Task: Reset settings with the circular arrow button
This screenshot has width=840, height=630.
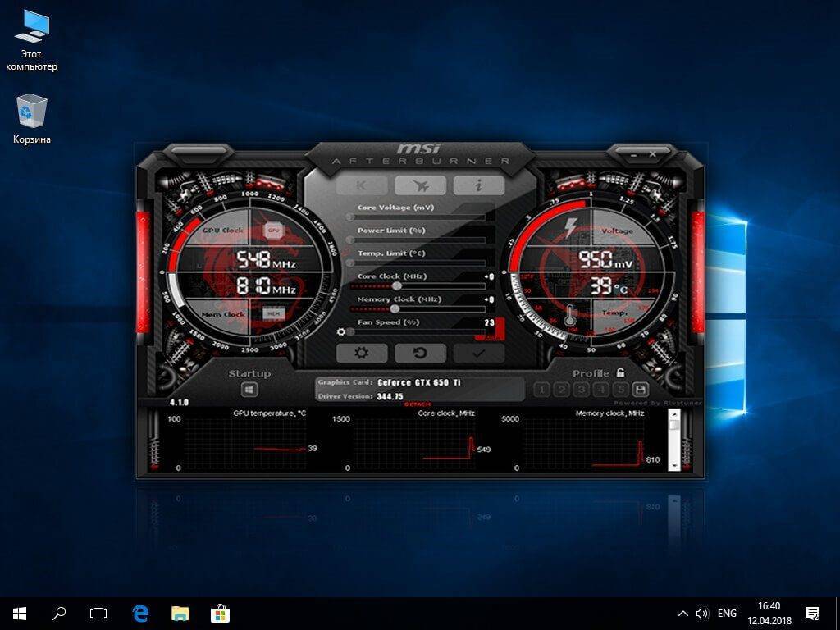Action: tap(420, 353)
